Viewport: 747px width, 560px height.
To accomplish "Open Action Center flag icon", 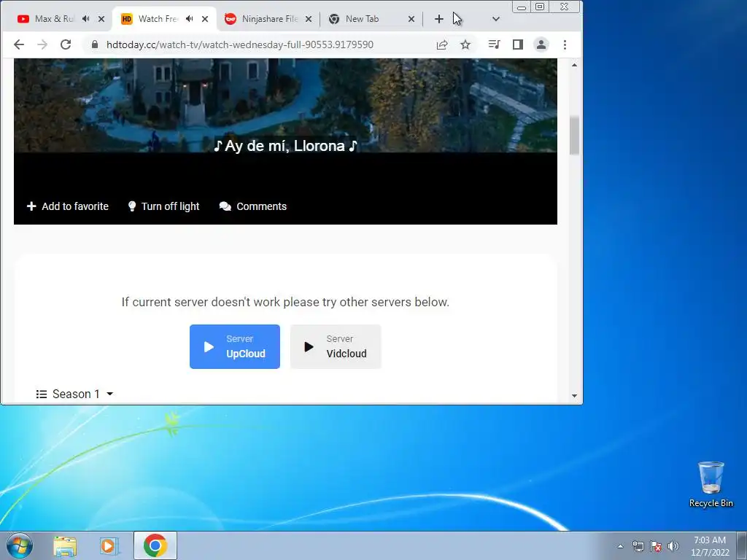I will pos(656,546).
